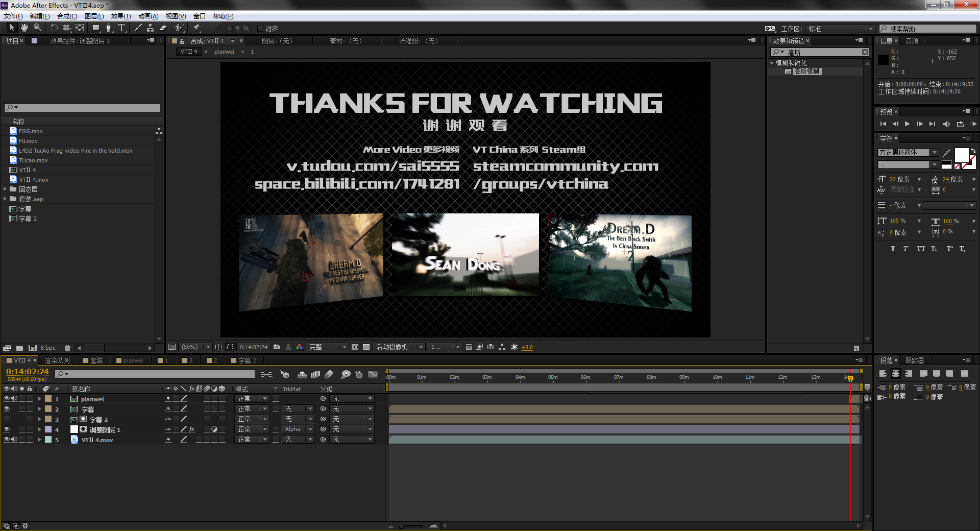Image resolution: width=980 pixels, height=531 pixels.
Task: Expand the 调整图层 1 layer properties
Action: click(39, 429)
